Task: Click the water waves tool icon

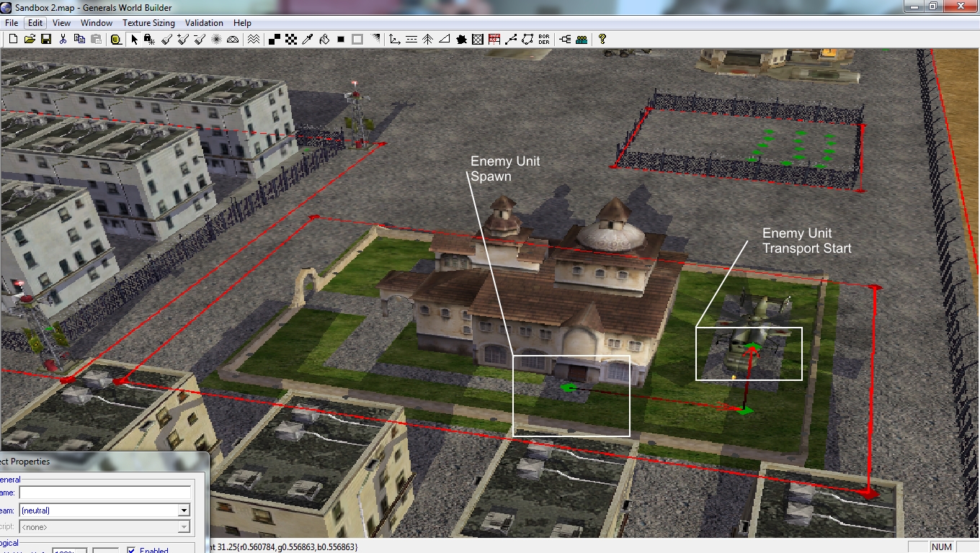Action: (x=254, y=40)
